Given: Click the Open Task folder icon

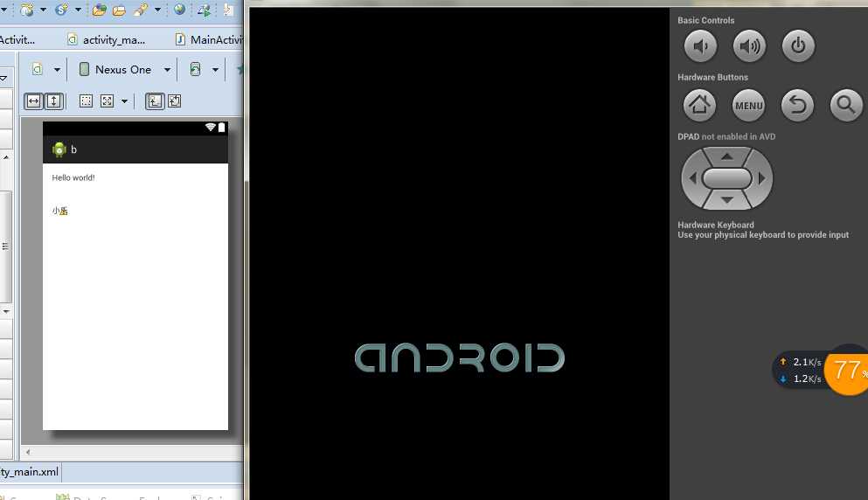Looking at the screenshot, I should 119,10.
